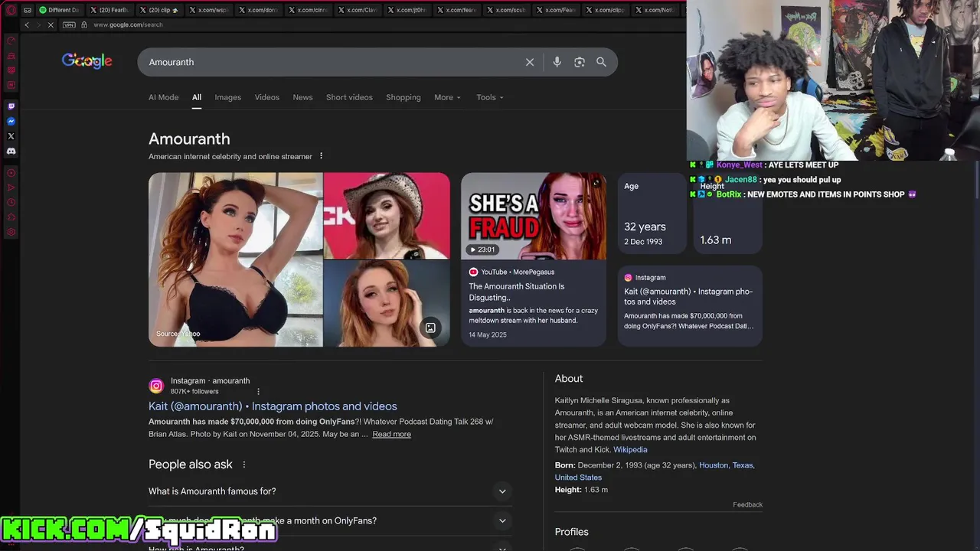Switch to the '(20) FearBu' tab

coord(109,10)
